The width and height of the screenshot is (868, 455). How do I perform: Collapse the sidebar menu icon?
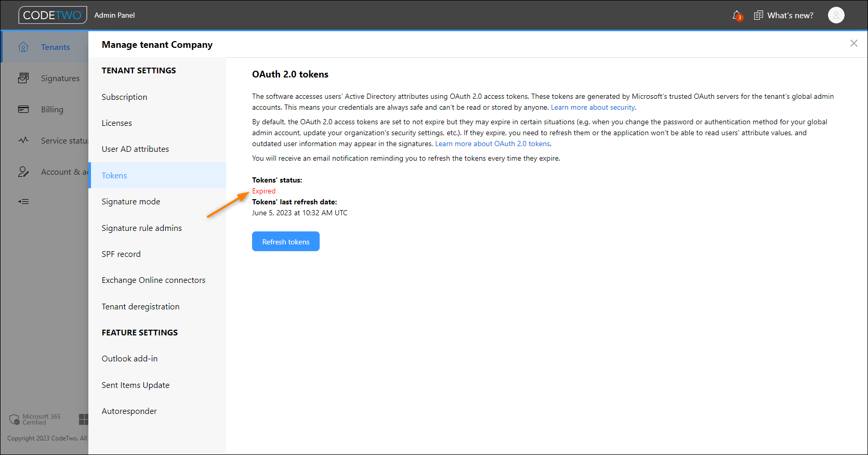[23, 201]
